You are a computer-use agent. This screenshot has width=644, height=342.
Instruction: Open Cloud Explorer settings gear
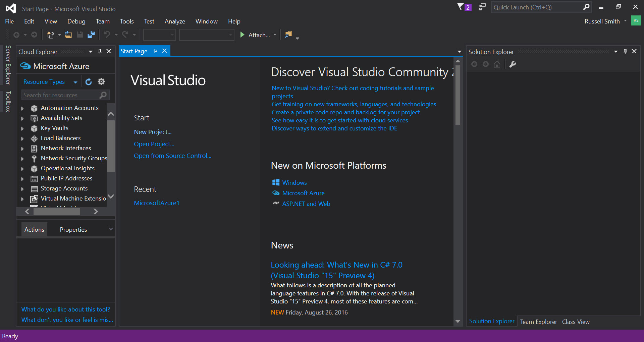tap(101, 82)
